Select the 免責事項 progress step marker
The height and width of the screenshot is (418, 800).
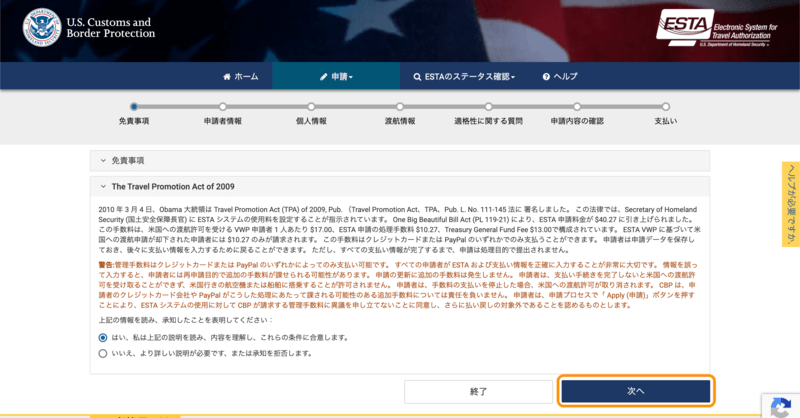[x=134, y=107]
